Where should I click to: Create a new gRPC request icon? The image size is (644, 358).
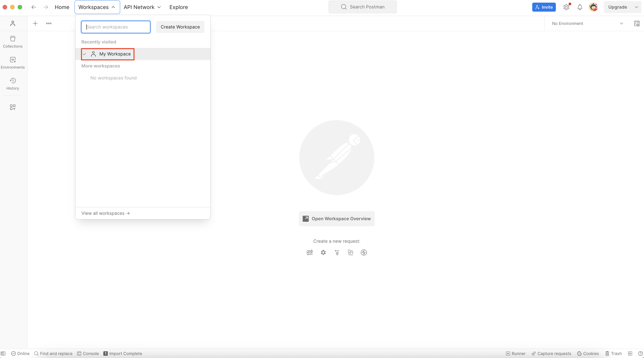[x=337, y=252]
